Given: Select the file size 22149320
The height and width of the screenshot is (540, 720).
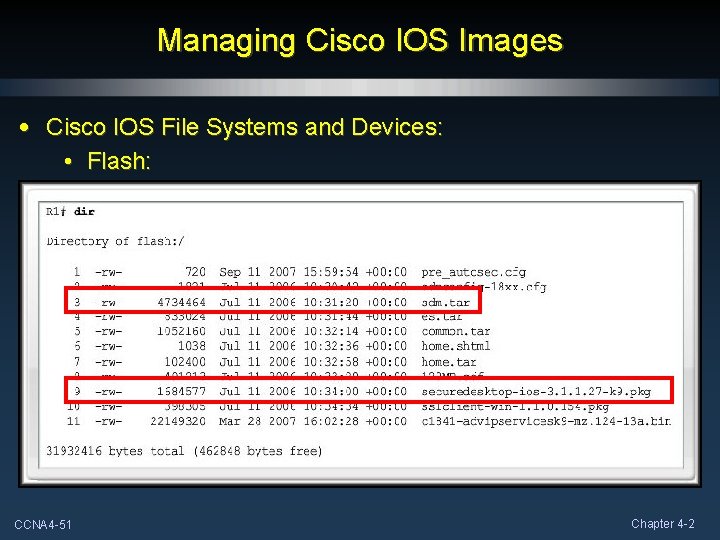Looking at the screenshot, I should pyautogui.click(x=178, y=421).
